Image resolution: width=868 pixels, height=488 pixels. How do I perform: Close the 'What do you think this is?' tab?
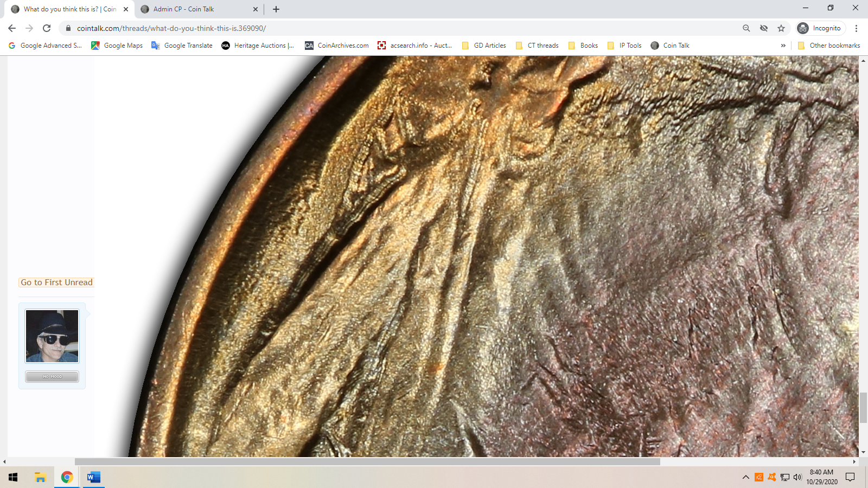[x=126, y=9]
